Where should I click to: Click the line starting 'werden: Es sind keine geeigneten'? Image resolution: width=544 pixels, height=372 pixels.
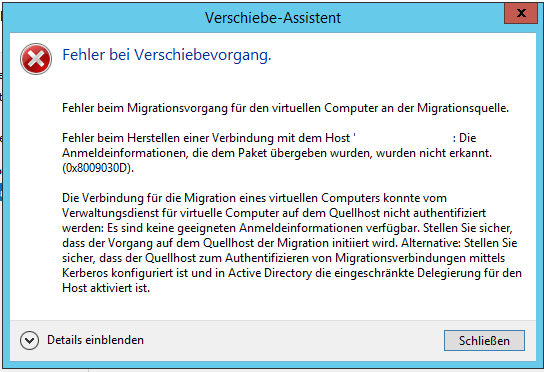coord(287,228)
